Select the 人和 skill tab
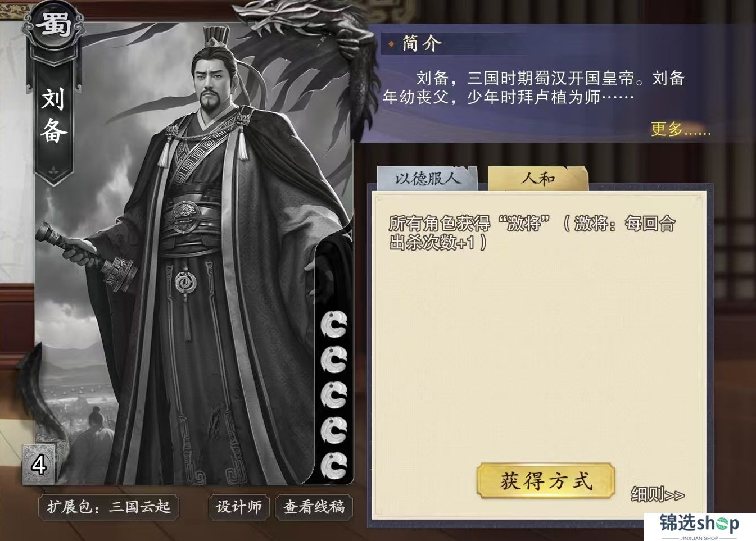The image size is (756, 541). click(x=538, y=179)
